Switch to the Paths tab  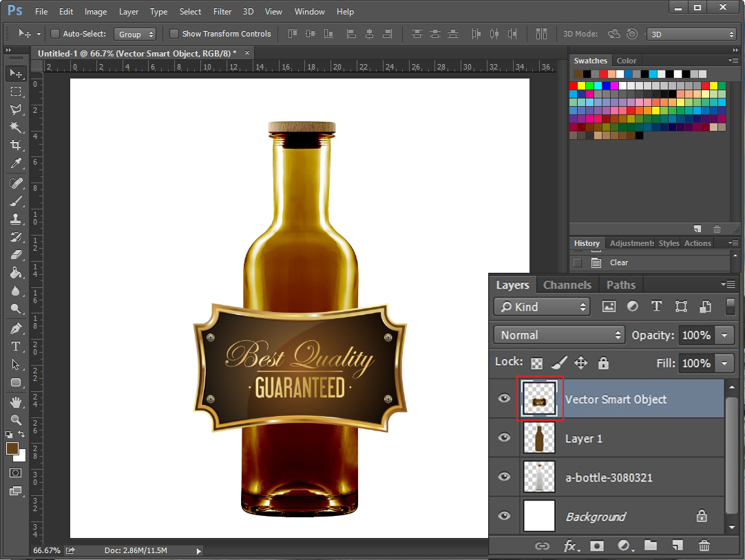(621, 284)
